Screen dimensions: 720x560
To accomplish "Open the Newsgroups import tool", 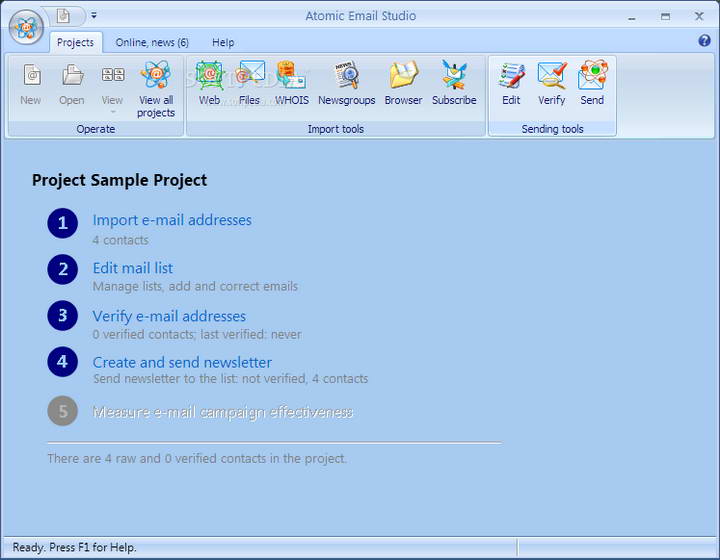I will [347, 83].
